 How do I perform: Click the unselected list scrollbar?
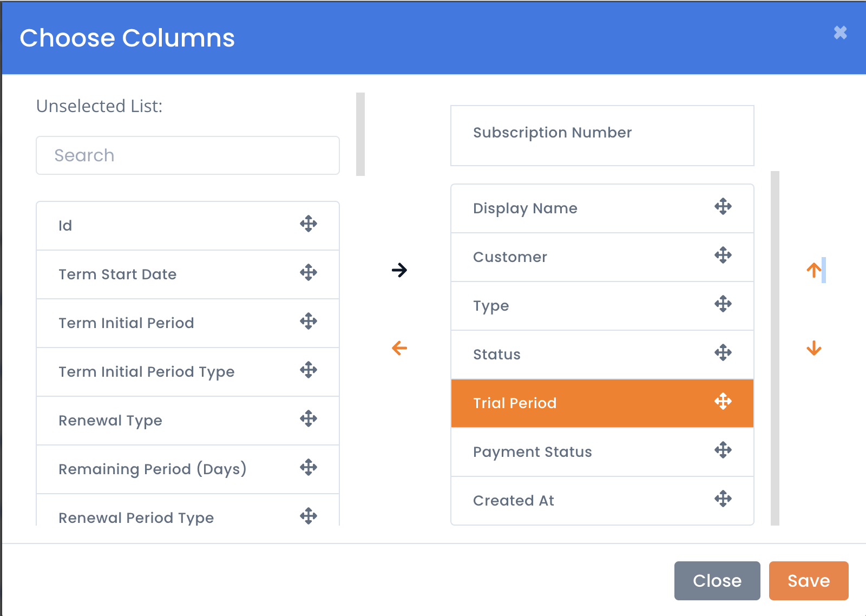360,134
